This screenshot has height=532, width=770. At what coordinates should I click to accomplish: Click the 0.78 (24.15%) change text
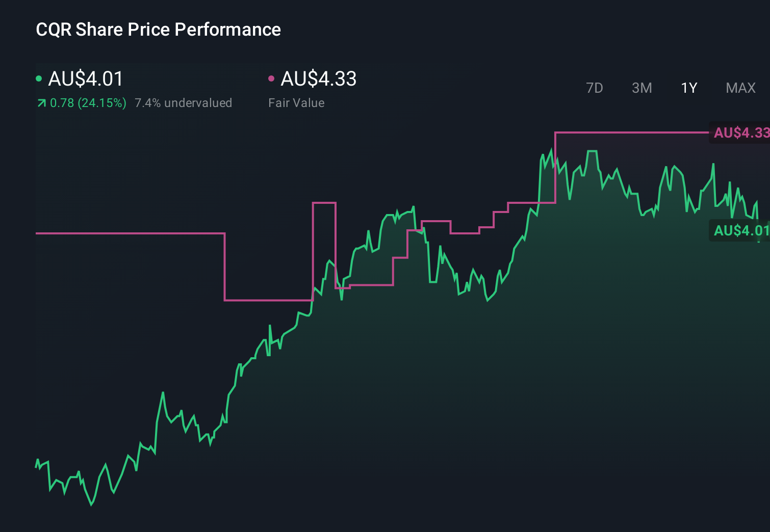tap(88, 102)
